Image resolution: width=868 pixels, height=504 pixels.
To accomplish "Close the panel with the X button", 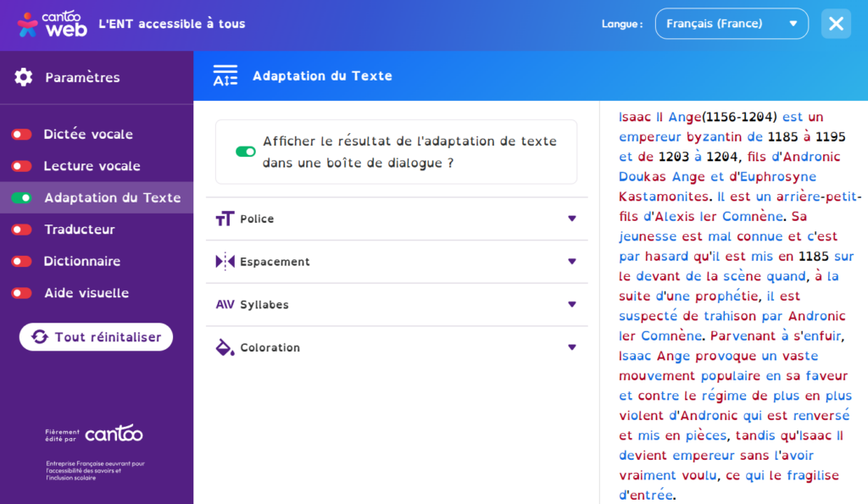I will [x=836, y=24].
